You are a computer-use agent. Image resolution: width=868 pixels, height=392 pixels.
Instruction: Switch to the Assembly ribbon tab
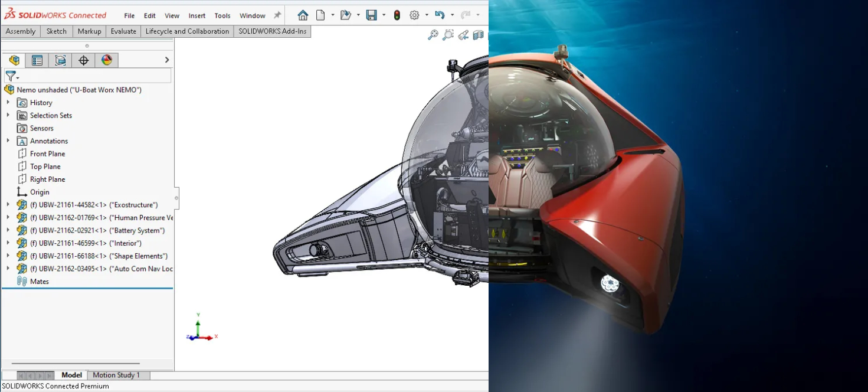[21, 31]
